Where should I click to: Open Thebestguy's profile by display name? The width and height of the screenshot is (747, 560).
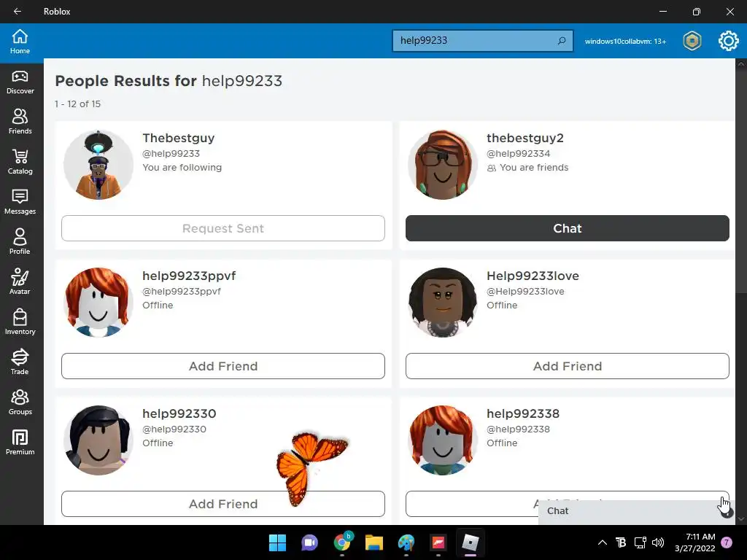click(179, 138)
